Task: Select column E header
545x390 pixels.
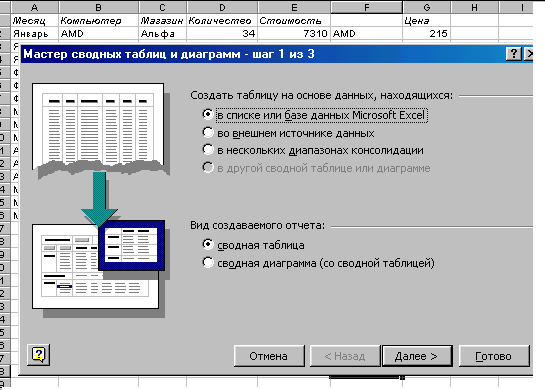Action: point(294,7)
